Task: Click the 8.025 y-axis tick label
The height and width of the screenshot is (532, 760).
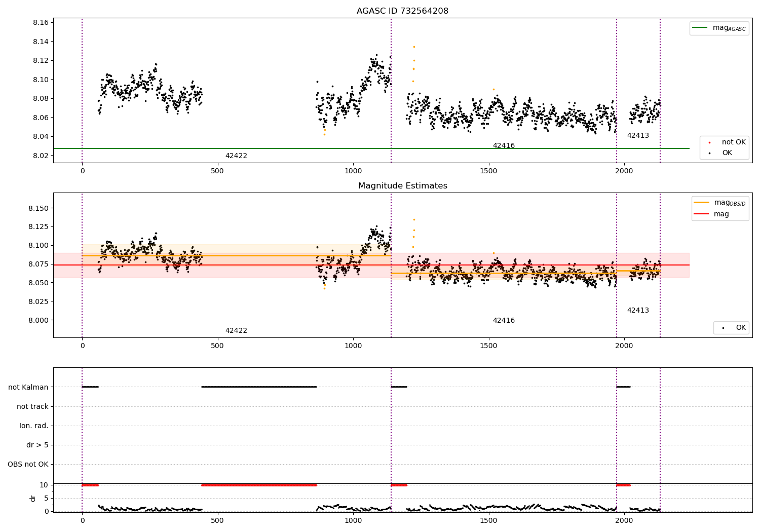Action: tap(39, 301)
